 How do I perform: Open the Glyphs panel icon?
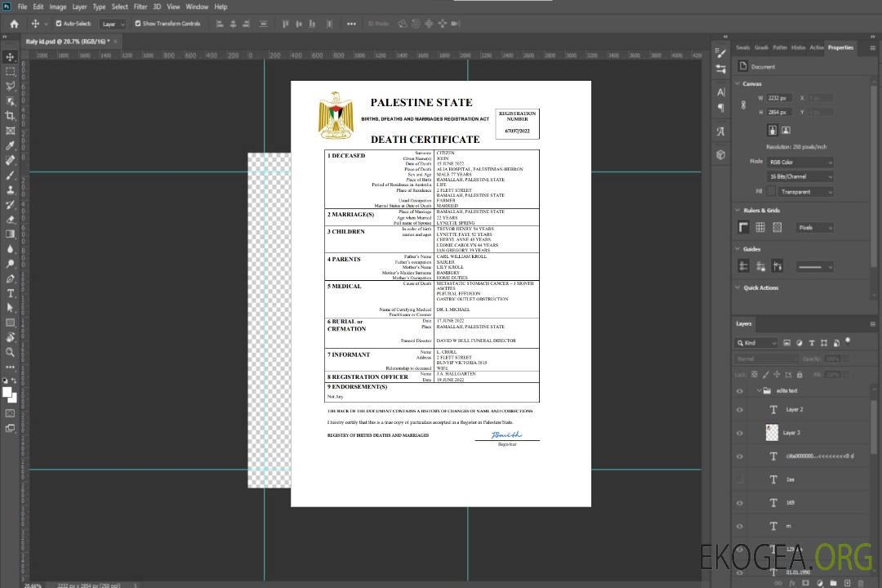(721, 131)
